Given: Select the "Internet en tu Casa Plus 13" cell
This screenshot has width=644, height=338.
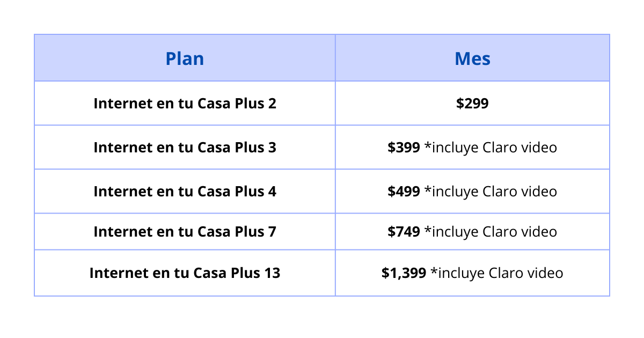Looking at the screenshot, I should coord(185,273).
